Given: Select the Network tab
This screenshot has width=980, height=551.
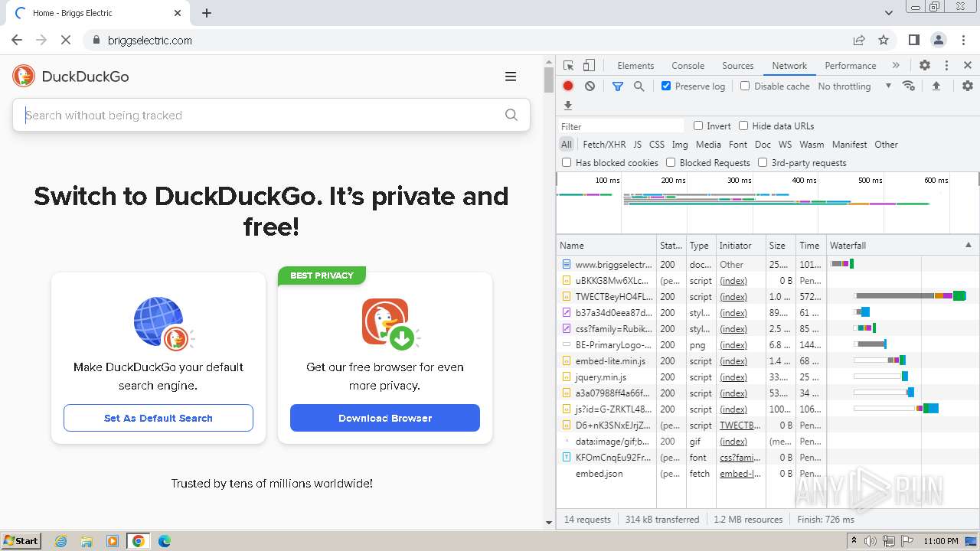Looking at the screenshot, I should click(789, 66).
